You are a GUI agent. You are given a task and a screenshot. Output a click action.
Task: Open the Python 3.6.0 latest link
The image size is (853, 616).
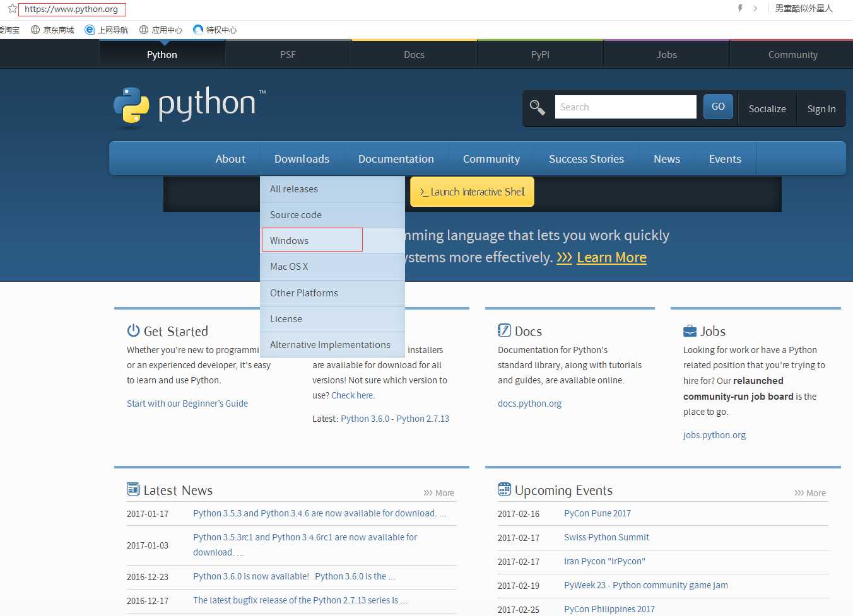(365, 419)
